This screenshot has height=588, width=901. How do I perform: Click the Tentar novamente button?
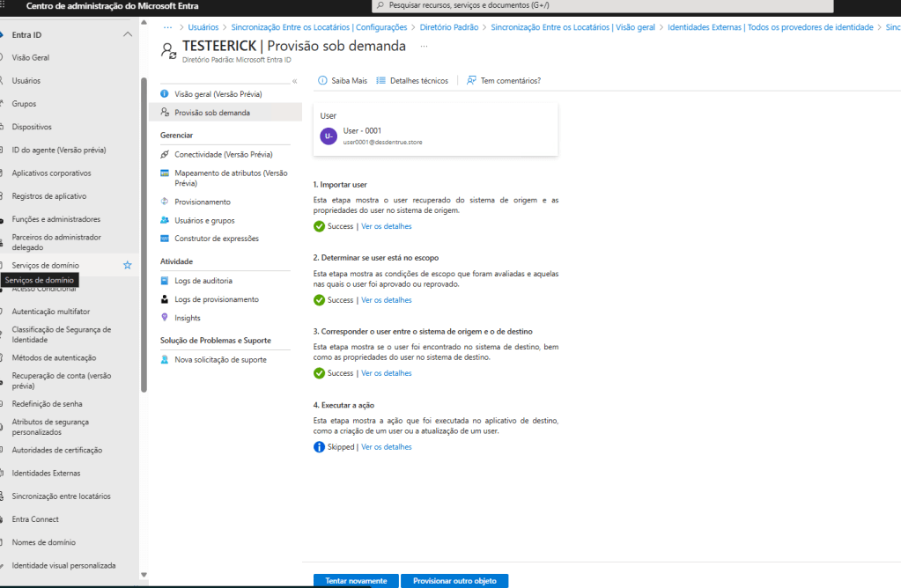[356, 581]
